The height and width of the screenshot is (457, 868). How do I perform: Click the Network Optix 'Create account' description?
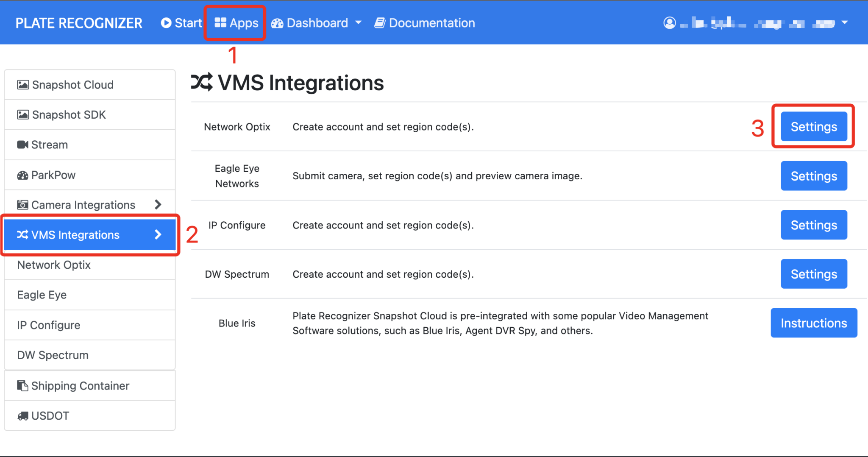383,127
